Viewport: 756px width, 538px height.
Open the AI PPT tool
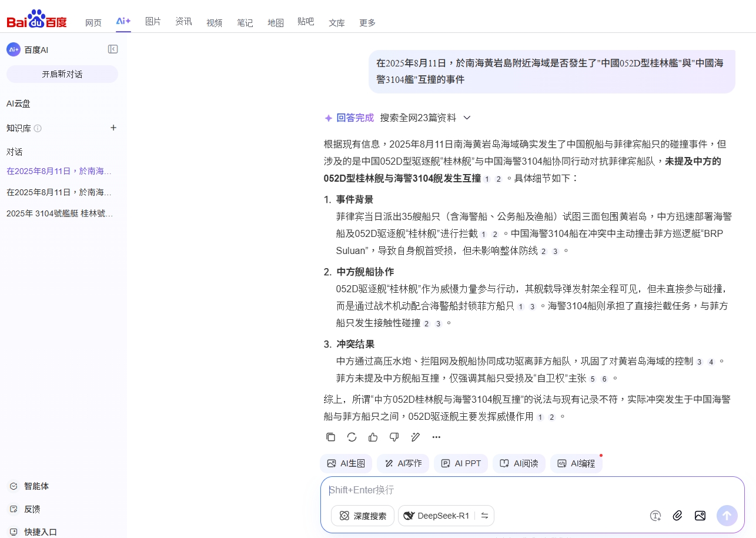tap(461, 463)
